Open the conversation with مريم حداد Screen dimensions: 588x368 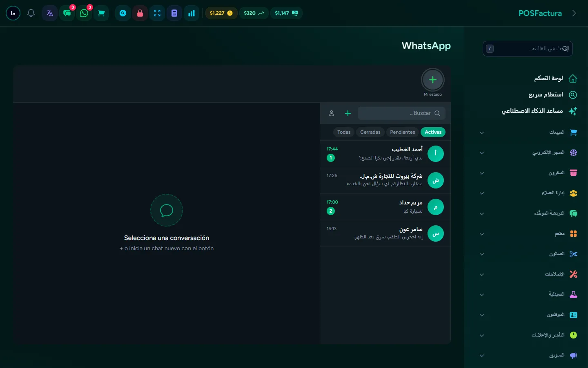pos(385,207)
